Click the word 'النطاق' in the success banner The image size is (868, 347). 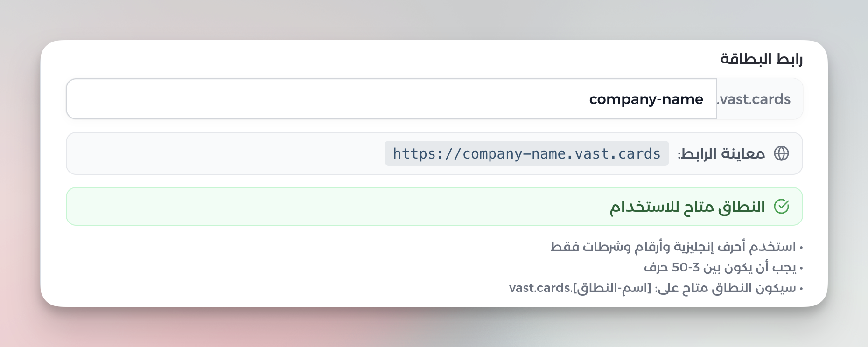coord(742,207)
